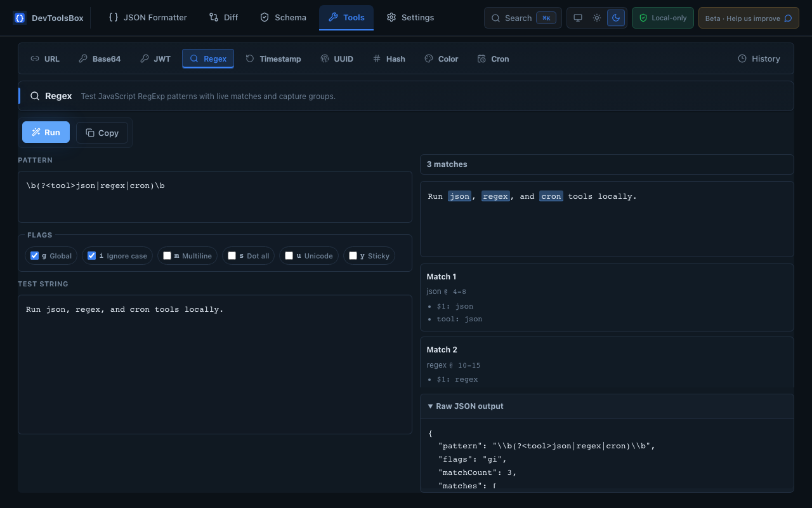Open the Color tool

pos(441,58)
